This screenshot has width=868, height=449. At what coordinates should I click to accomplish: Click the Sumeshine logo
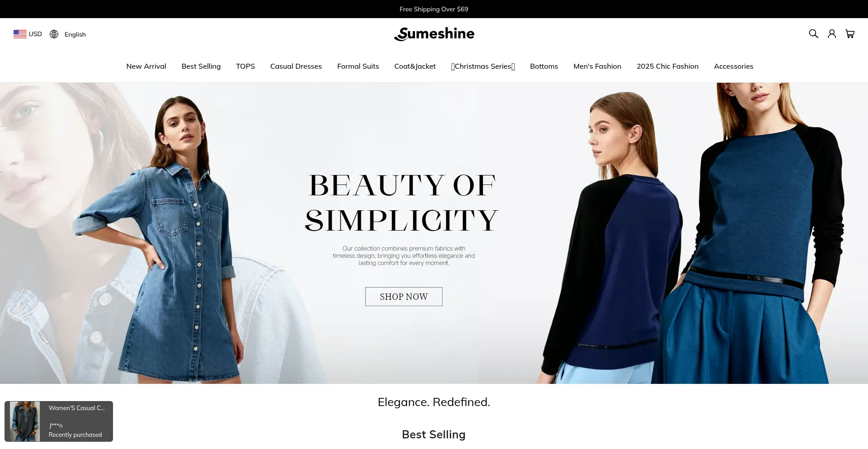pos(434,34)
